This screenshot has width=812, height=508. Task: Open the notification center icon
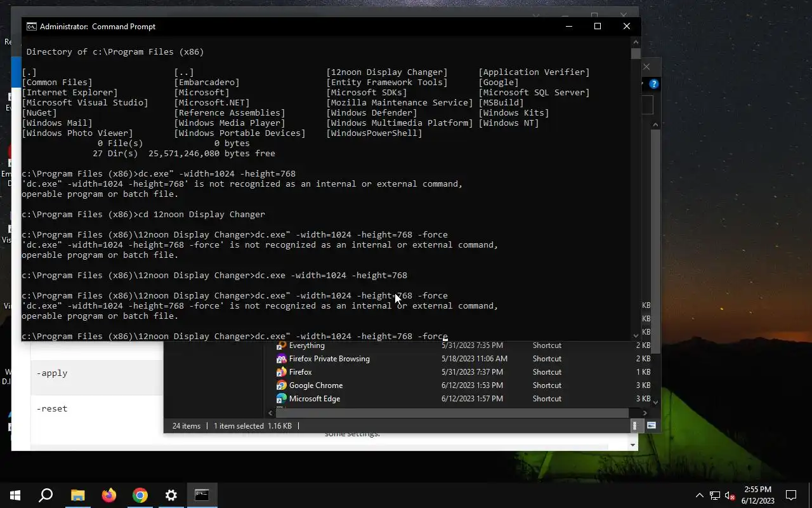pos(791,495)
